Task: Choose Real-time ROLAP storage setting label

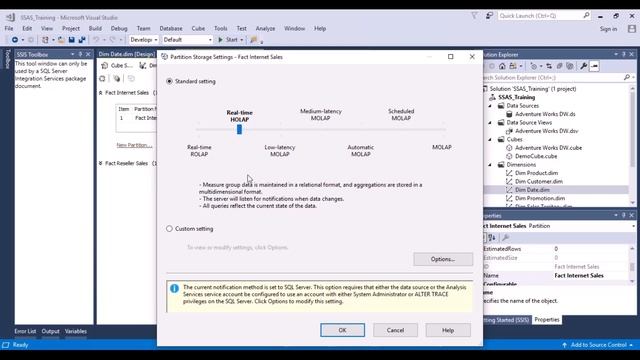Action: coord(199,151)
